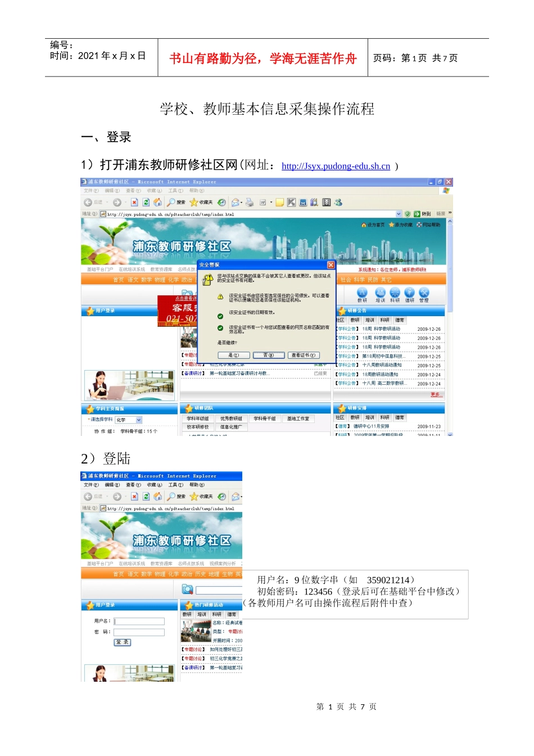Close the 安全警报 dialog with X
This screenshot has width=534, height=756.
click(331, 265)
